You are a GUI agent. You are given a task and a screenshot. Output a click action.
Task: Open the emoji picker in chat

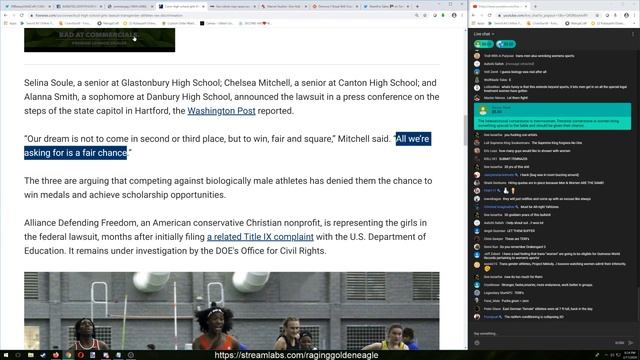[x=477, y=343]
